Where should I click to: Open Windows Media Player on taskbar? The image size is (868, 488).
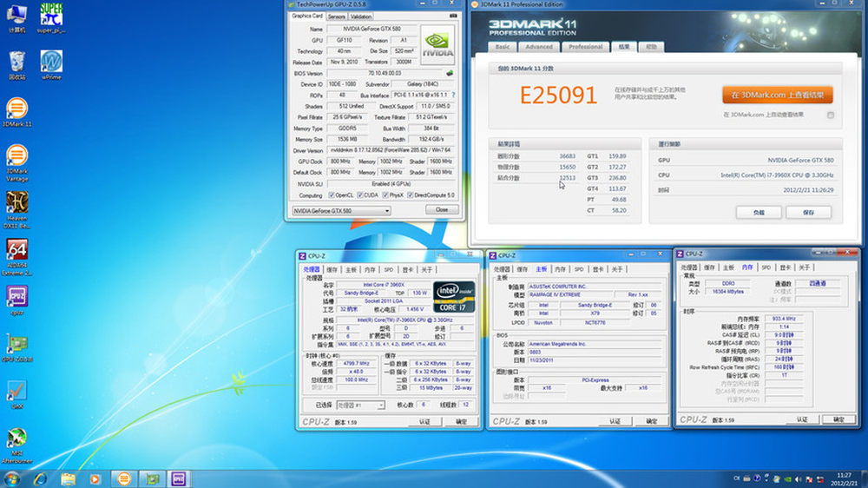click(95, 478)
